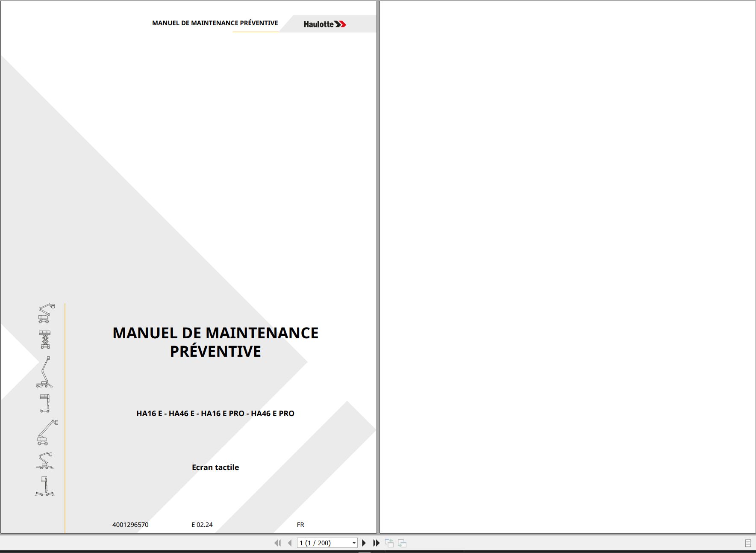Viewport: 756px width, 553px height.
Task: Jump to the last page
Action: click(x=376, y=543)
